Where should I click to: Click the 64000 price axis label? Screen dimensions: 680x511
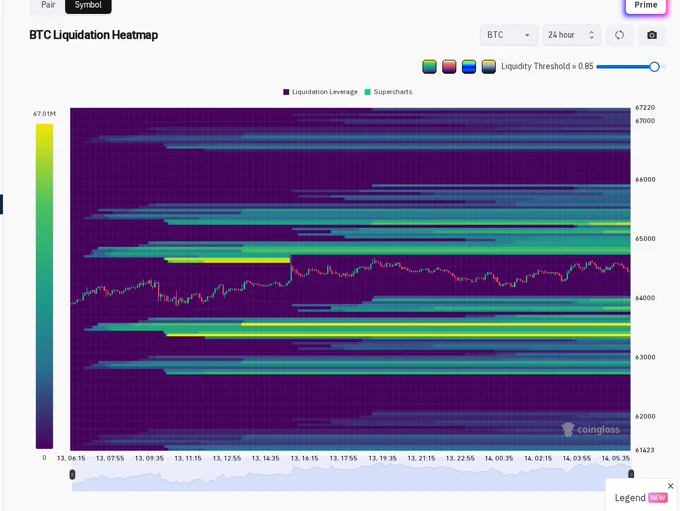pos(645,298)
